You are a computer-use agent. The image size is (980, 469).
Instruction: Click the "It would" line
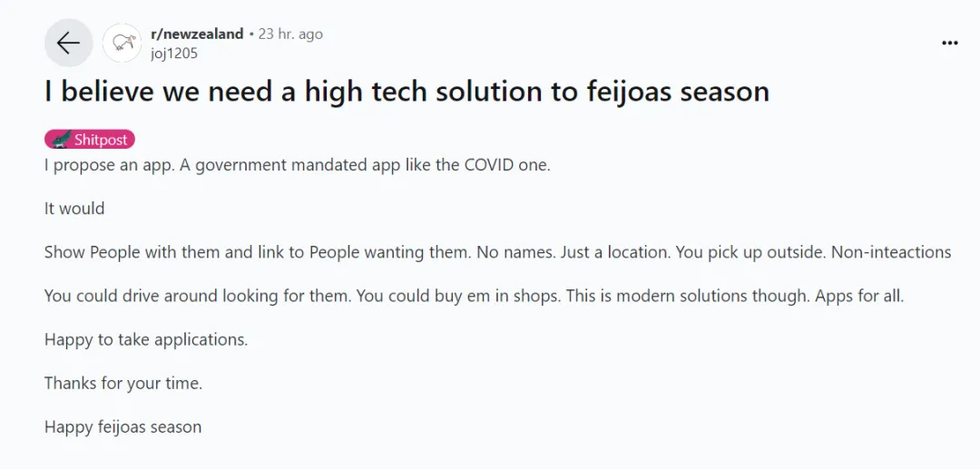(74, 208)
